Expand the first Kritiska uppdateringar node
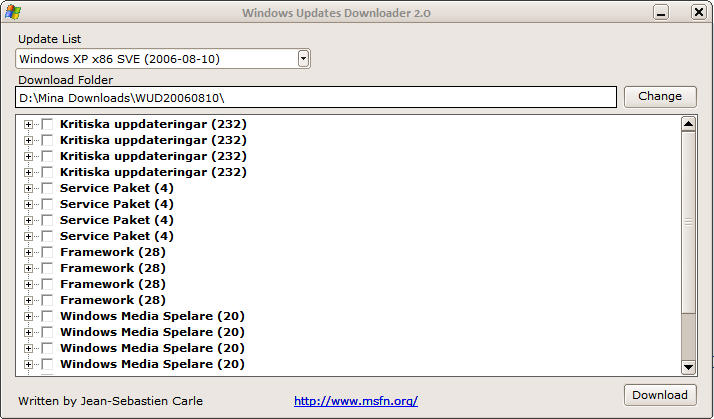Viewport: 714px width, 419px height. pyautogui.click(x=28, y=124)
